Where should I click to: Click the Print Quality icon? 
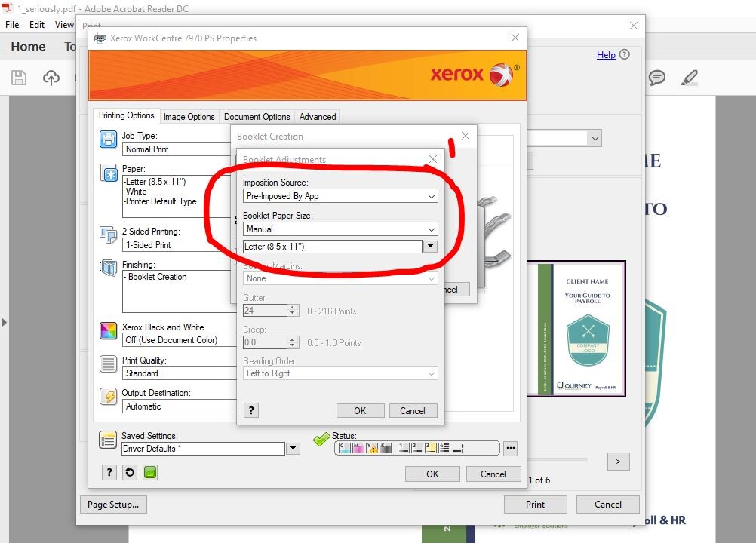[x=108, y=364]
